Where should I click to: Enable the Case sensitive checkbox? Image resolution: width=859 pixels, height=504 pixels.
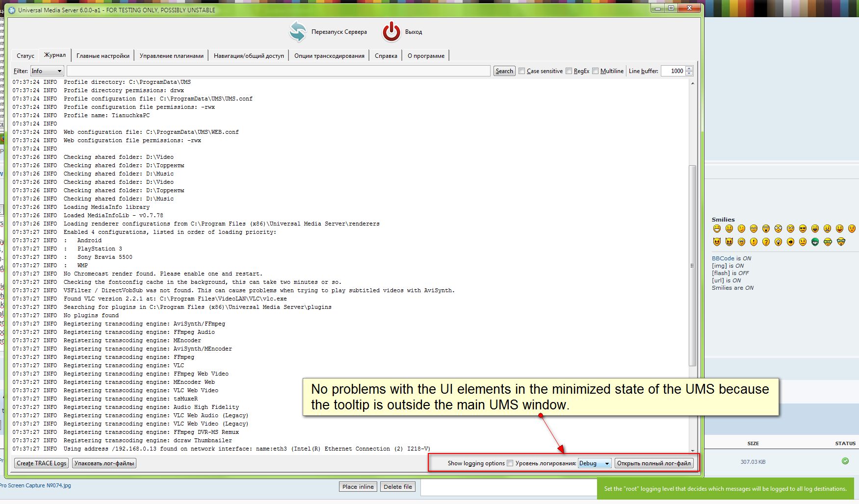(522, 71)
